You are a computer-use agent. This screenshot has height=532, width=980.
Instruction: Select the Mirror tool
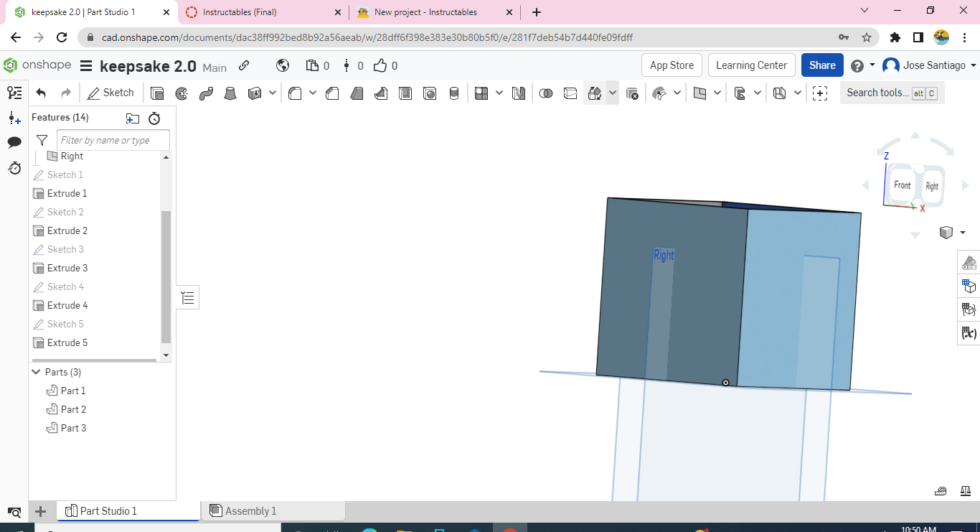[519, 93]
